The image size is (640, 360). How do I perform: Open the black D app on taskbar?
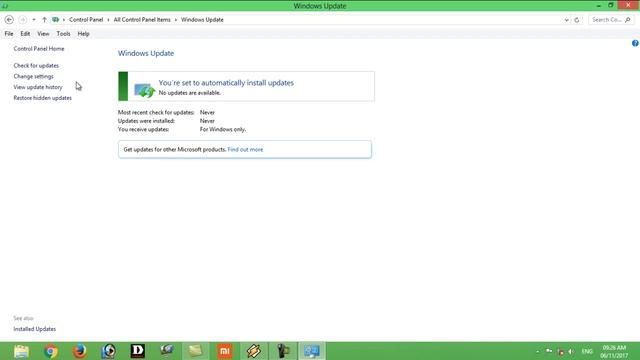138,351
